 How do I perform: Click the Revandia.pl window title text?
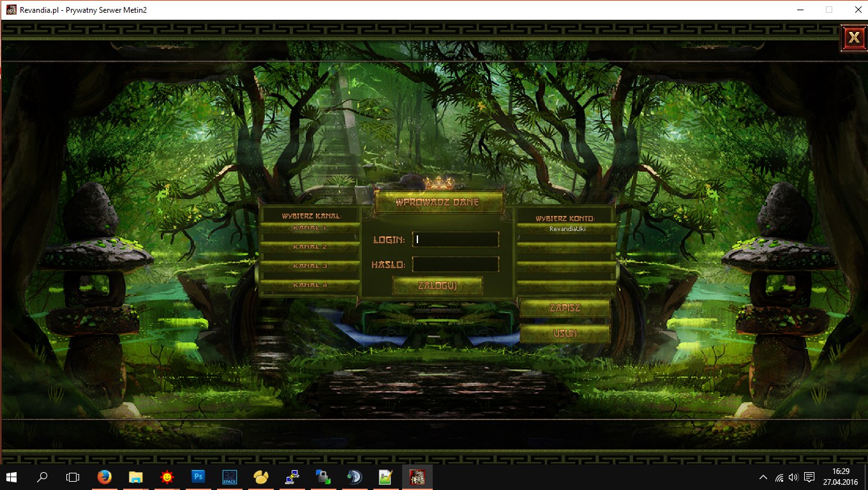click(x=84, y=10)
